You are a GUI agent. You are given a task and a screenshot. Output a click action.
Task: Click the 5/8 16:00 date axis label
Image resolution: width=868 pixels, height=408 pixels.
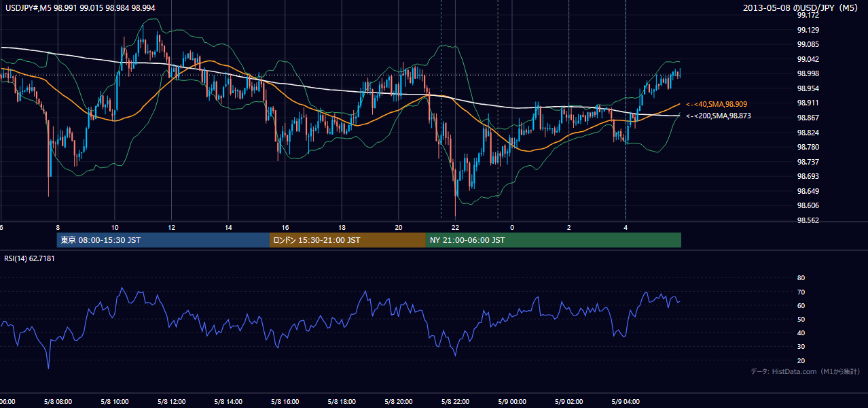click(x=285, y=402)
